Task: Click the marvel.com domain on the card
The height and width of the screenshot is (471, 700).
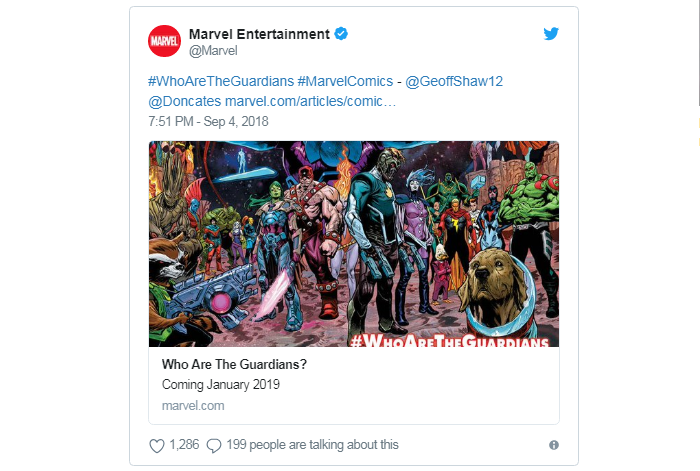Action: [193, 405]
